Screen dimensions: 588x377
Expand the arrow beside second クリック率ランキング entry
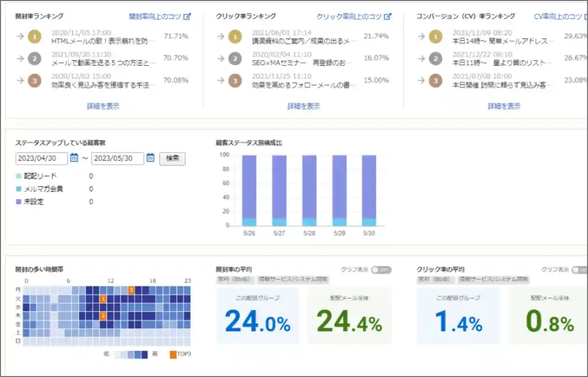tap(221, 58)
